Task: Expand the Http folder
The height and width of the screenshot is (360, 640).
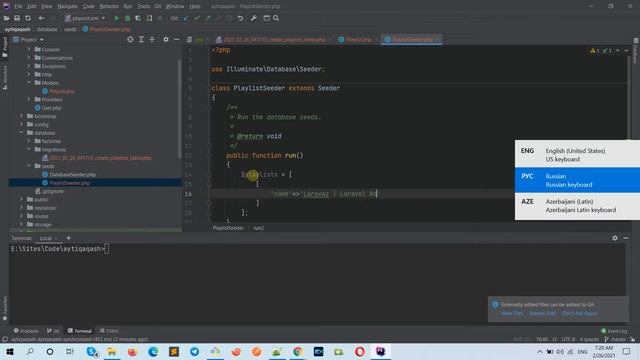Action: (x=29, y=74)
